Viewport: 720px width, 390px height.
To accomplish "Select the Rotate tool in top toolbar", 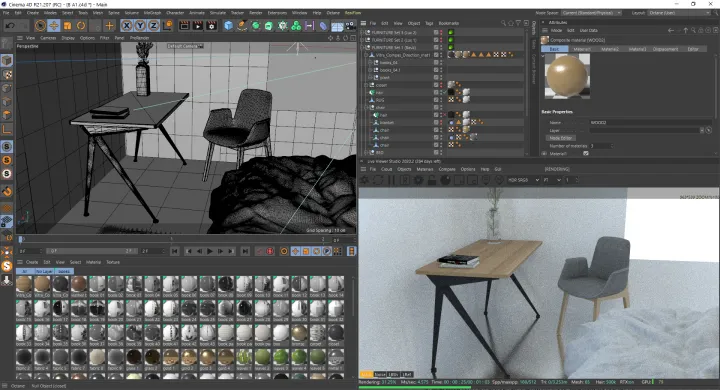I will click(81, 26).
